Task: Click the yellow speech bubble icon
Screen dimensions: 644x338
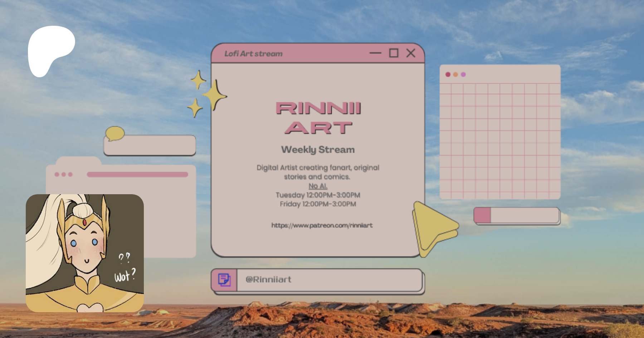Action: point(114,133)
